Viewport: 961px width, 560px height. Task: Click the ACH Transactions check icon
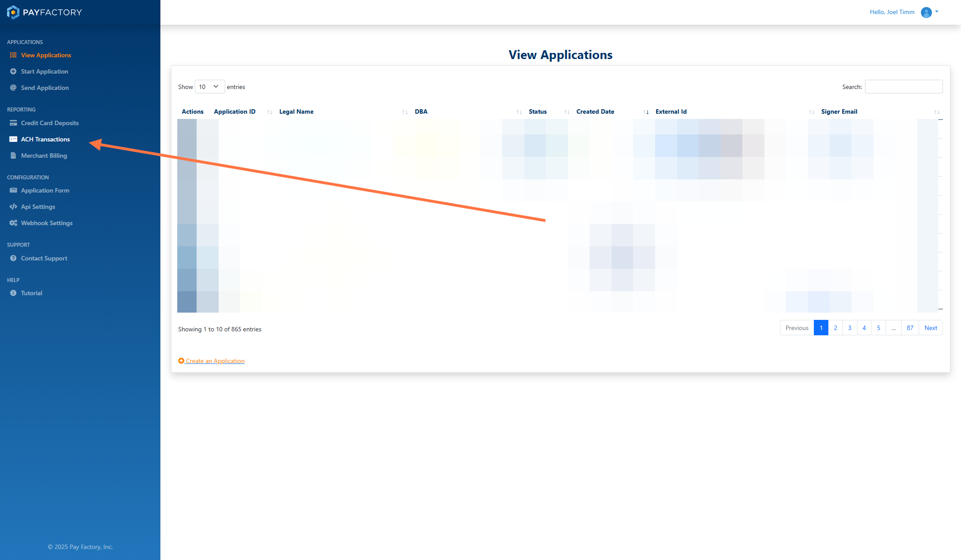pos(13,139)
